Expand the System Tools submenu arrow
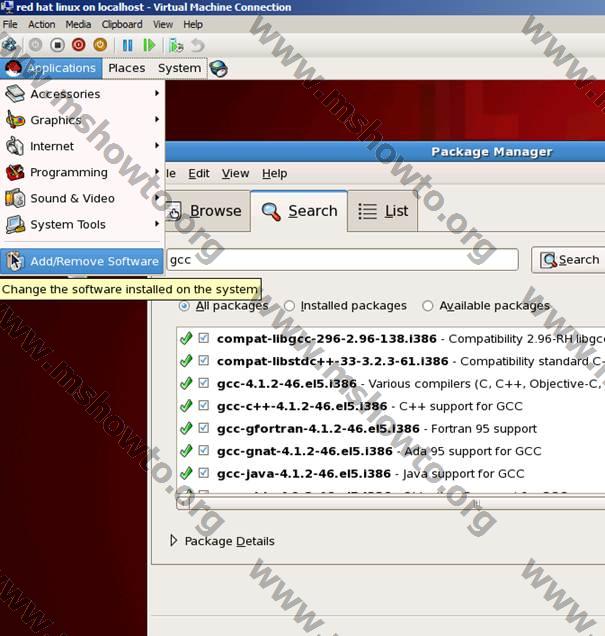The width and height of the screenshot is (605, 636). click(157, 224)
